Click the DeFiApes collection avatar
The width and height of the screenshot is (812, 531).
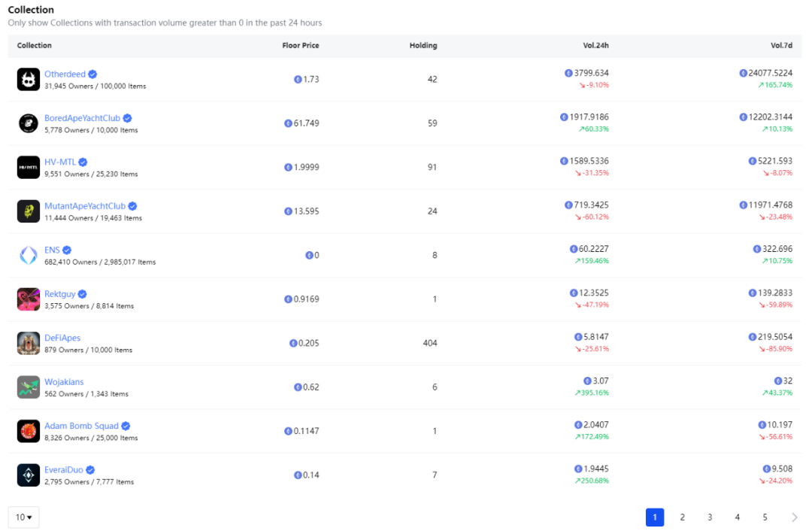(x=28, y=343)
